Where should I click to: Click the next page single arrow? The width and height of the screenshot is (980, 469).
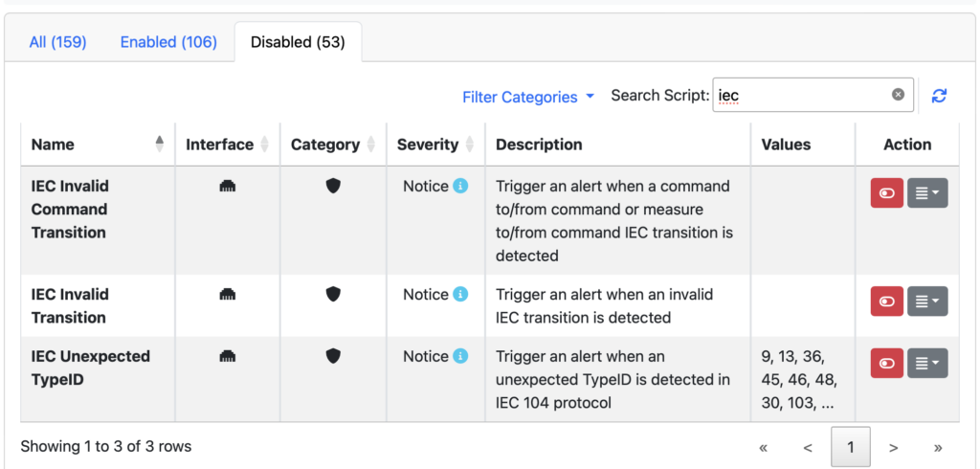pos(894,447)
